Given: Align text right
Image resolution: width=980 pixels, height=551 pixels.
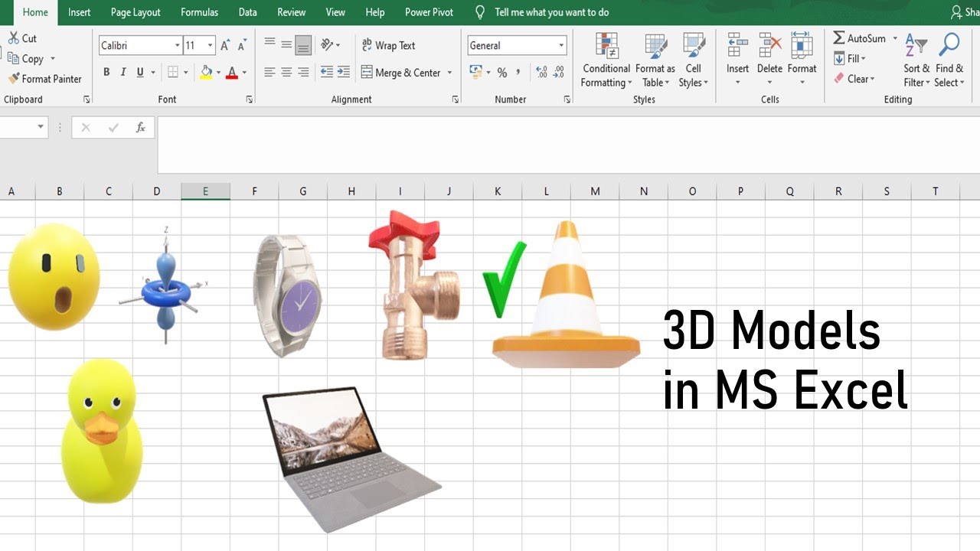Looking at the screenshot, I should pos(303,73).
